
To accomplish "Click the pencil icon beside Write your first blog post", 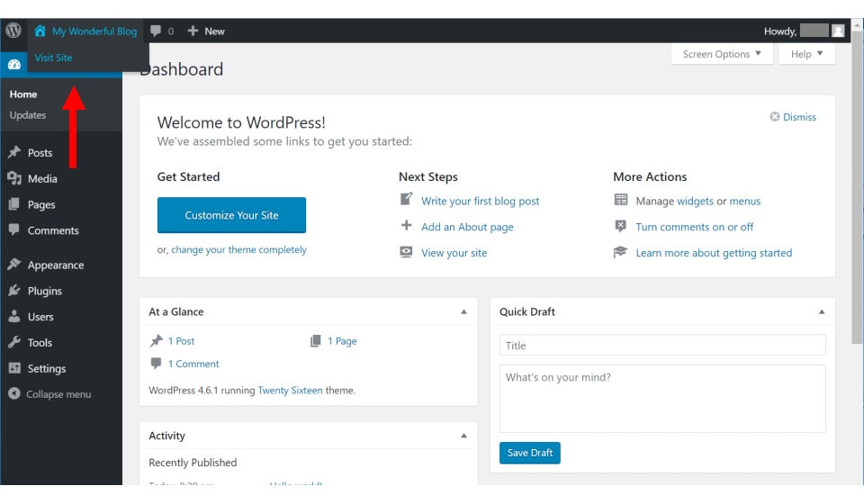I will (x=406, y=200).
